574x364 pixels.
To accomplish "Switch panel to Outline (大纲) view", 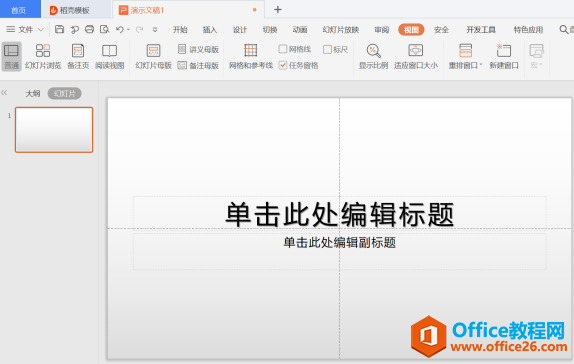I will pos(33,93).
